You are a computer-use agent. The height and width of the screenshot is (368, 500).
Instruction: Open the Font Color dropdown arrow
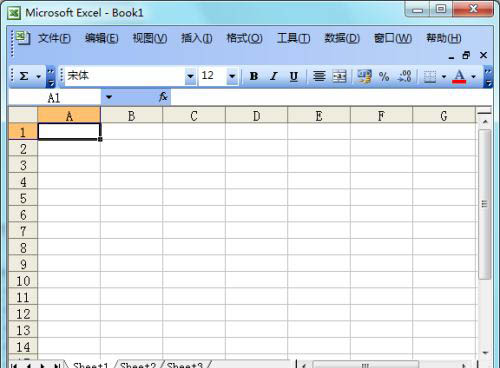(x=473, y=77)
